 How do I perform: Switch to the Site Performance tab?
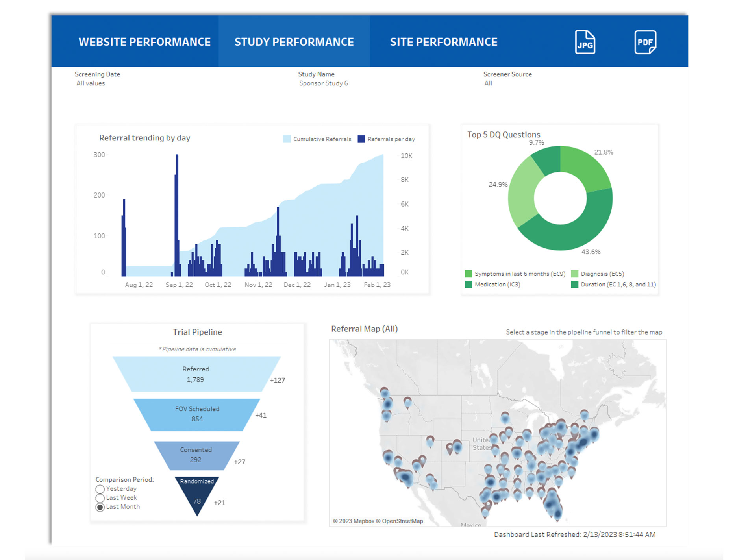pyautogui.click(x=443, y=42)
